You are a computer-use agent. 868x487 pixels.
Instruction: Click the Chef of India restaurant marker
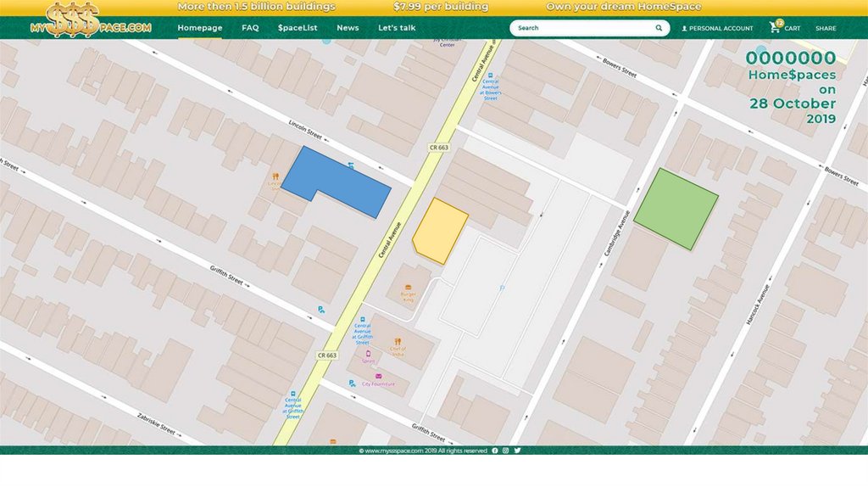point(398,341)
